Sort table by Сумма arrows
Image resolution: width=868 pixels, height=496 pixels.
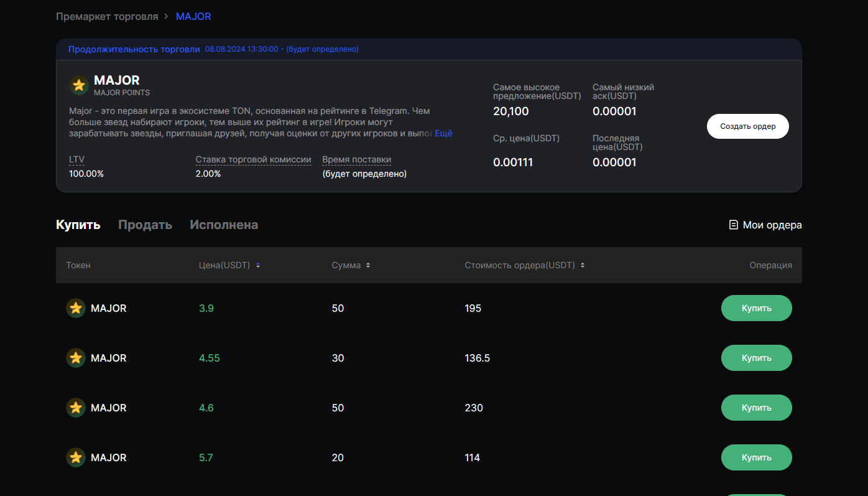[368, 265]
